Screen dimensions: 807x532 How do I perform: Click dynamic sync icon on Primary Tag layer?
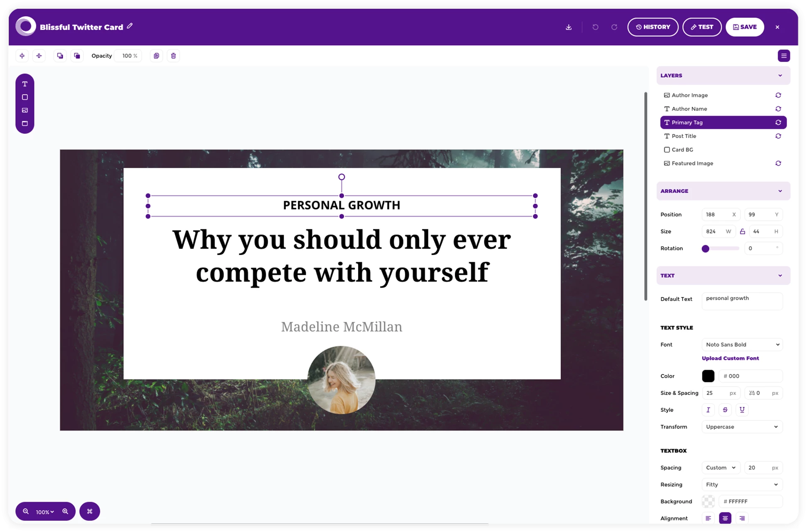pos(778,123)
